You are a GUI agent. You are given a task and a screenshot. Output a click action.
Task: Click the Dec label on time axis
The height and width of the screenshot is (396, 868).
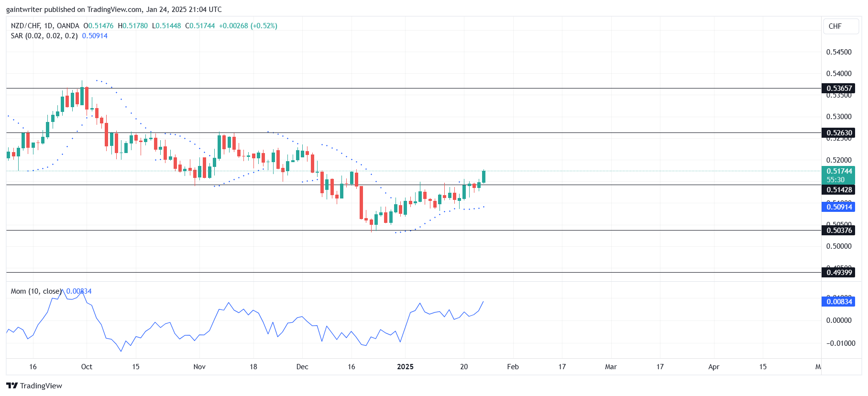(302, 367)
